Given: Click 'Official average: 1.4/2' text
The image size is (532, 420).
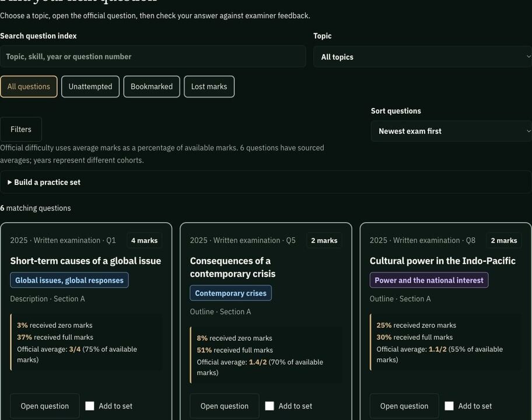Looking at the screenshot, I should tap(232, 362).
